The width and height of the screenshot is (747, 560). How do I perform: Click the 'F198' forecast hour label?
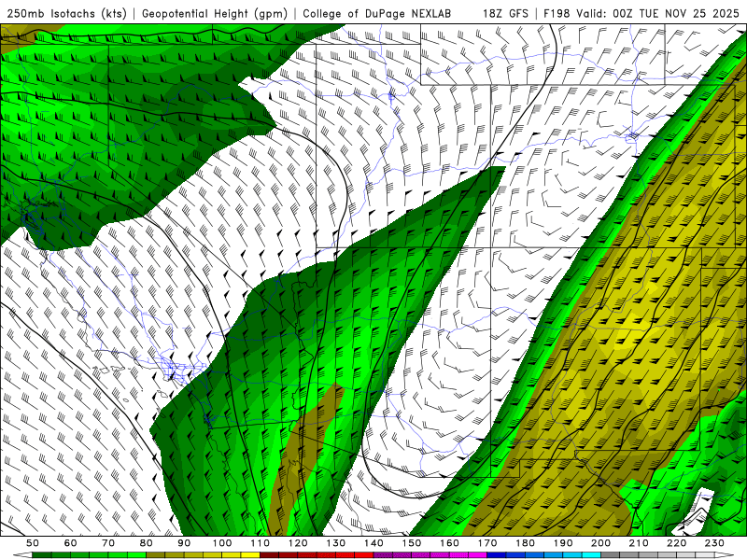pos(557,13)
